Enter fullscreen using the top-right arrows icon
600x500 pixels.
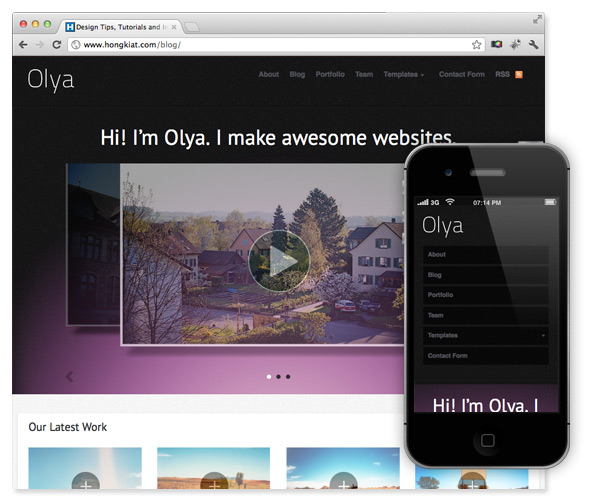[537, 19]
